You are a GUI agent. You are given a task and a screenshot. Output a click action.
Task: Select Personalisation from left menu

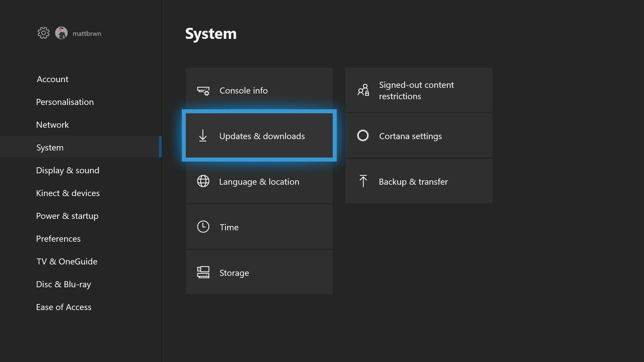tap(65, 102)
